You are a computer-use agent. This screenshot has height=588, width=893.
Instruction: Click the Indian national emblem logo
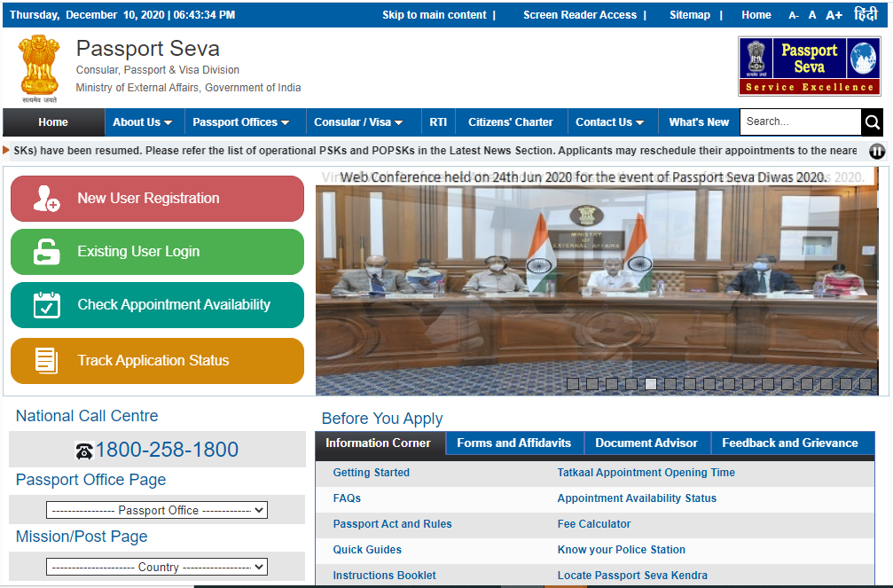39,68
